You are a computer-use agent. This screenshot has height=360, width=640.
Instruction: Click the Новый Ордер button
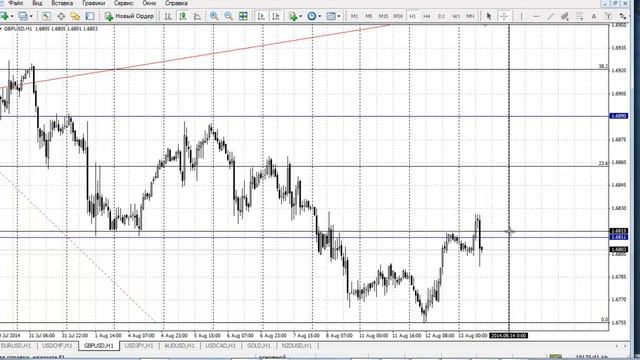[x=129, y=16]
